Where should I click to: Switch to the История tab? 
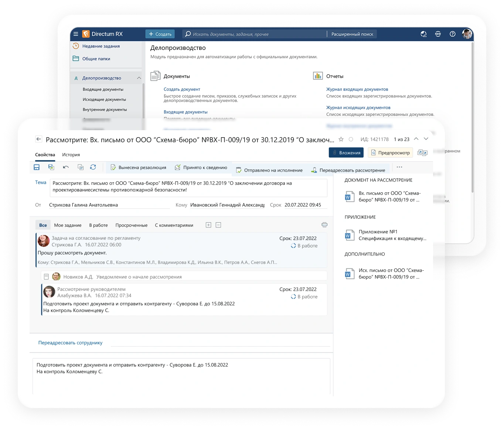point(71,155)
